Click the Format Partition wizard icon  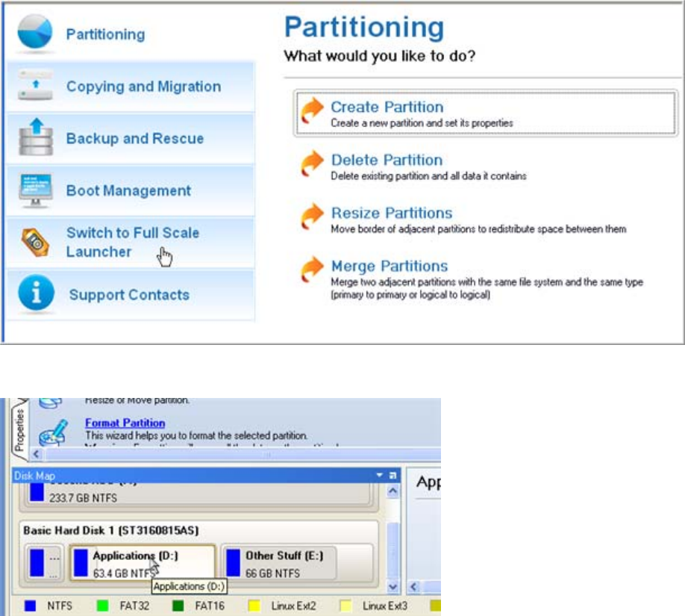[54, 432]
